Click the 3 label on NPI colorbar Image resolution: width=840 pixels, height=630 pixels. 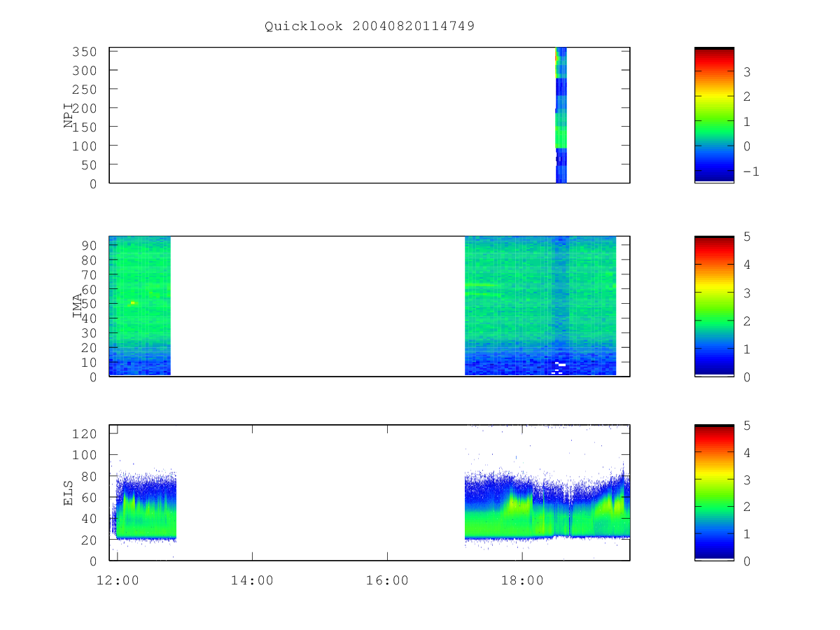pos(747,71)
